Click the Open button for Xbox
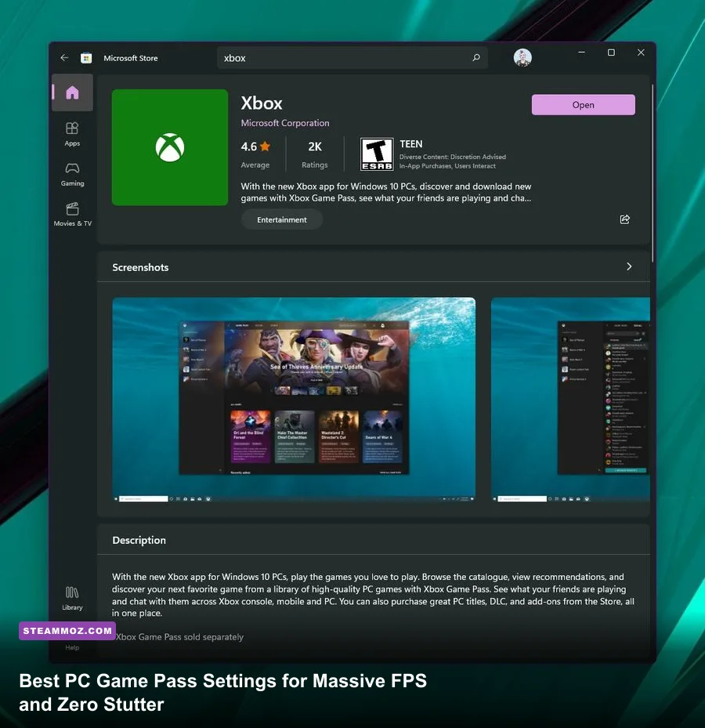The image size is (705, 728). tap(584, 105)
